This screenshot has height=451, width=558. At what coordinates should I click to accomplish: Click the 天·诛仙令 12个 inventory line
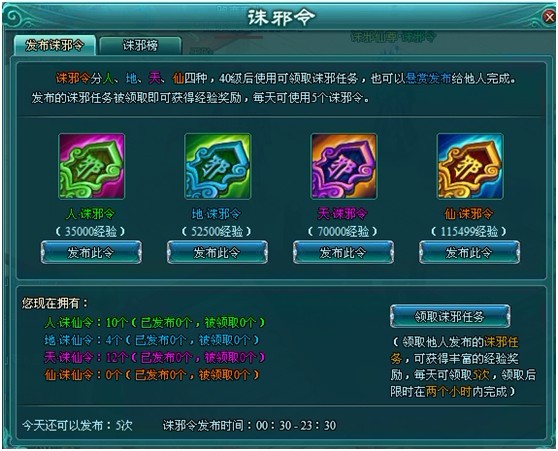point(155,357)
